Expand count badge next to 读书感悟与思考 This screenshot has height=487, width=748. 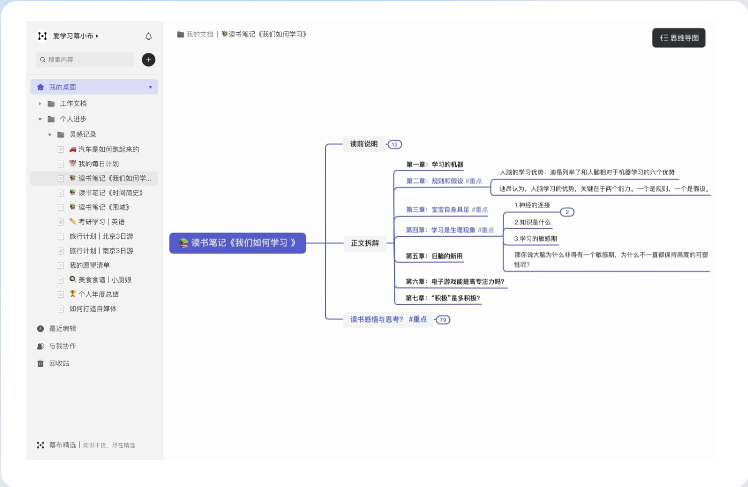(x=443, y=320)
